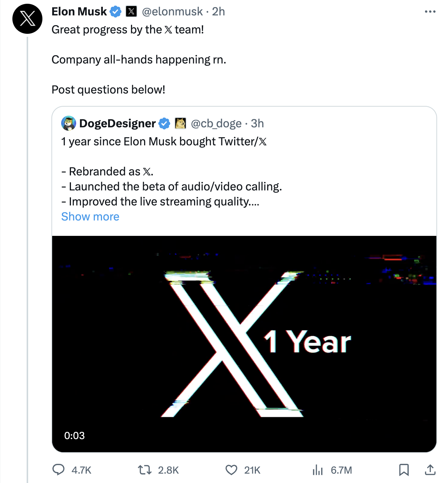
Task: Click Elon Musk's blue verified badge
Action: coord(116,12)
